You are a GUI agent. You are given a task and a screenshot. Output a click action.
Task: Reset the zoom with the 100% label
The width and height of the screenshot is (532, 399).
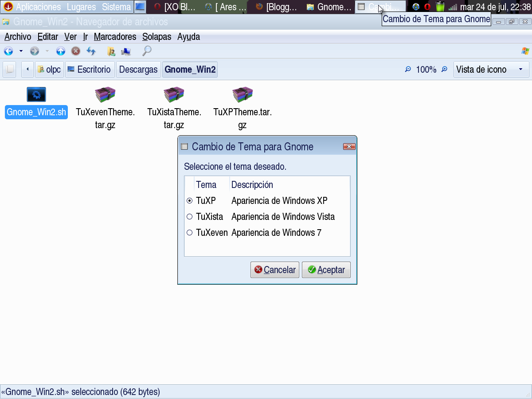pos(426,70)
